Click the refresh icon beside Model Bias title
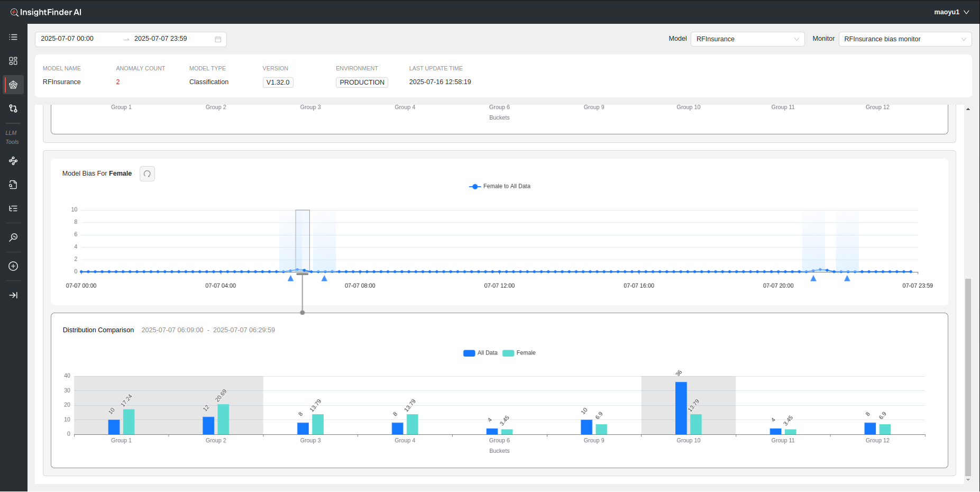980x492 pixels. coord(147,174)
